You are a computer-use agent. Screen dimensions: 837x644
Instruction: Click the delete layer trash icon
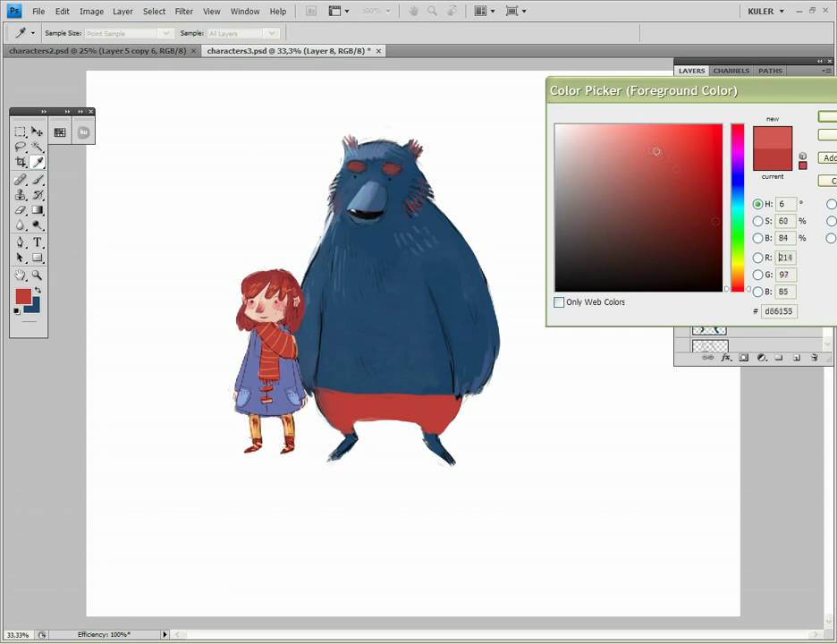[814, 357]
